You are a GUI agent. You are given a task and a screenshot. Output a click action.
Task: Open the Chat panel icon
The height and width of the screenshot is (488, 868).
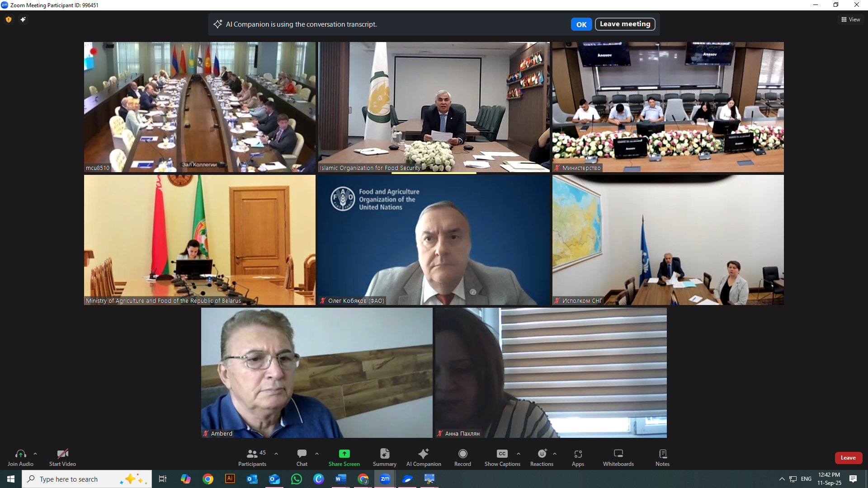click(x=302, y=454)
